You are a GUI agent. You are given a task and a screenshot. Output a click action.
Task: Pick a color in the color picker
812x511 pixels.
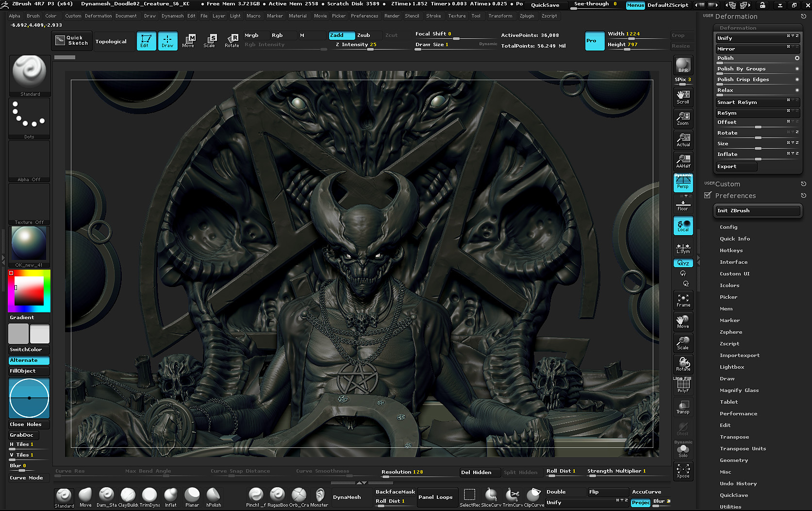tap(29, 291)
